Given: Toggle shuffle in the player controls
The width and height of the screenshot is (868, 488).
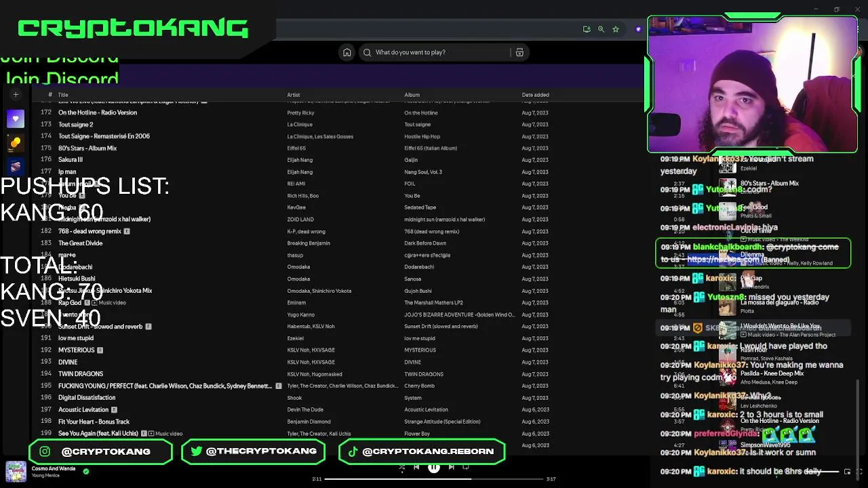Looking at the screenshot, I should pyautogui.click(x=401, y=467).
